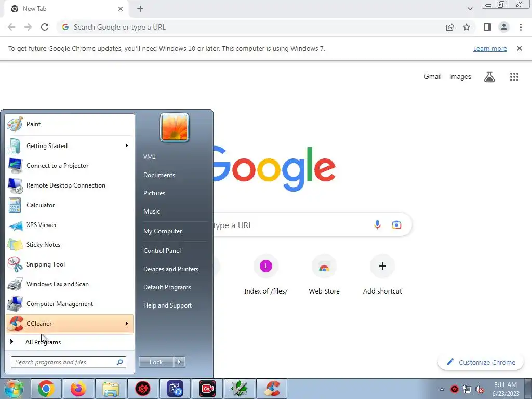Open Documents from the Start menu
The image size is (532, 399).
tap(159, 175)
